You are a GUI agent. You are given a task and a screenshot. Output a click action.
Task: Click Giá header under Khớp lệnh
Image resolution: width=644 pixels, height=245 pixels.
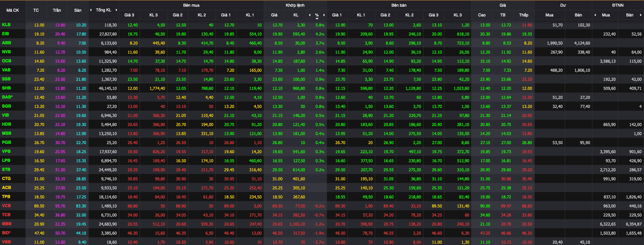coord(274,15)
